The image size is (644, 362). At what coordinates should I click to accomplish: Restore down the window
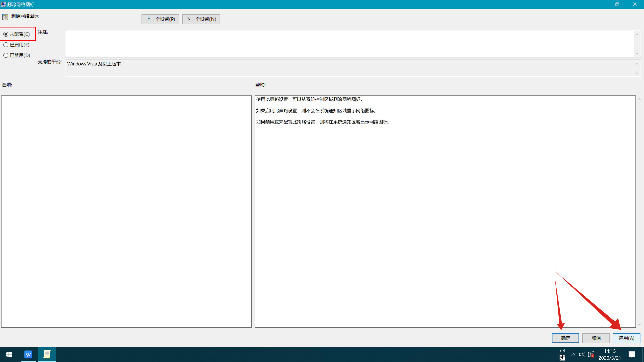pyautogui.click(x=617, y=4)
